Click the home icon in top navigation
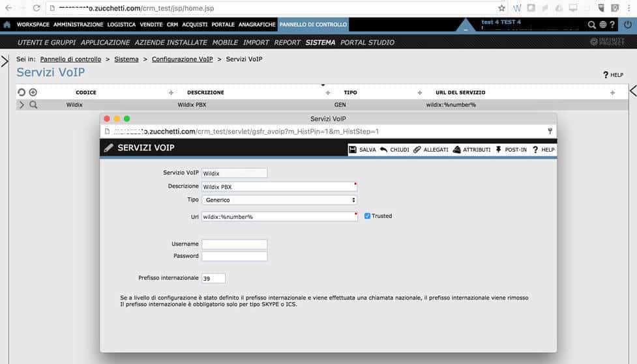 click(7, 25)
